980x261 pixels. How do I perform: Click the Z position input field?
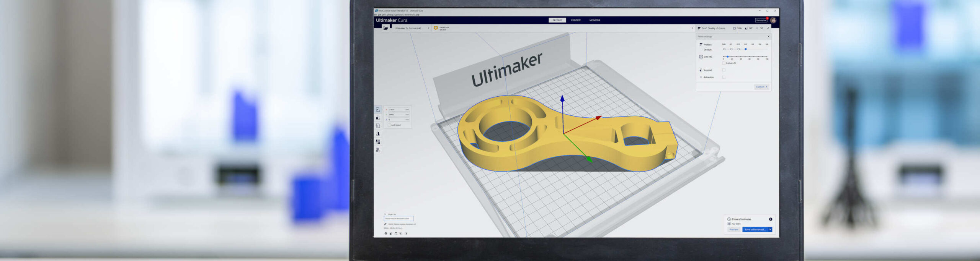coord(399,120)
